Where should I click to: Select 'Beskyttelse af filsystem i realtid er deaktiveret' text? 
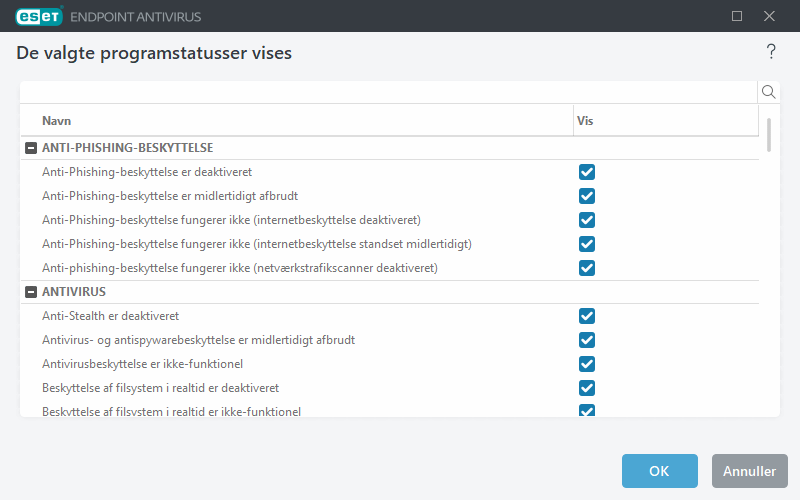pyautogui.click(x=160, y=388)
